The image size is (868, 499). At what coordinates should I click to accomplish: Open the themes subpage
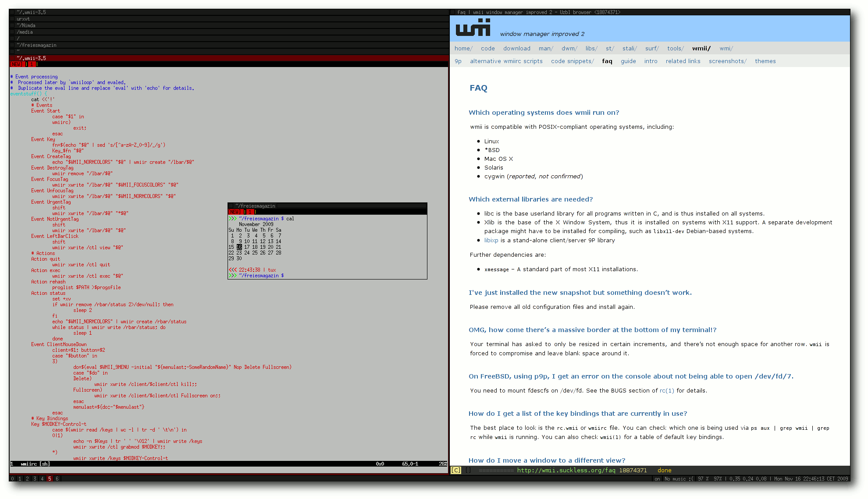point(765,61)
